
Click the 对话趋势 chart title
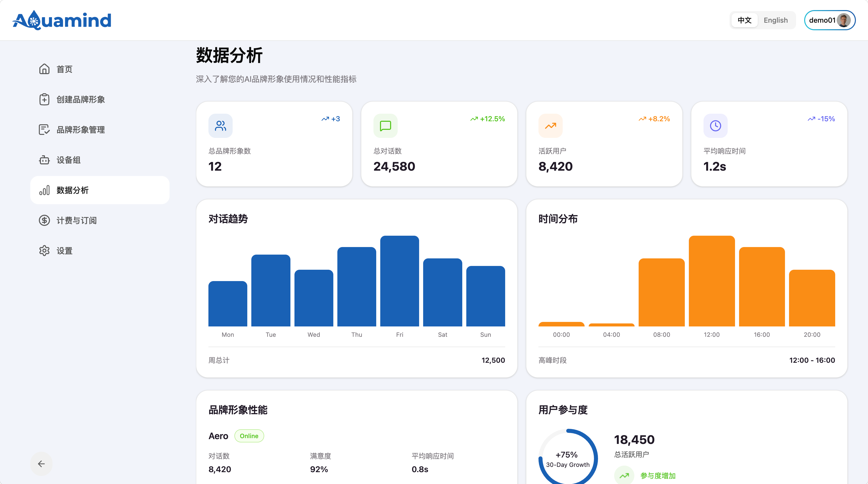pos(228,219)
